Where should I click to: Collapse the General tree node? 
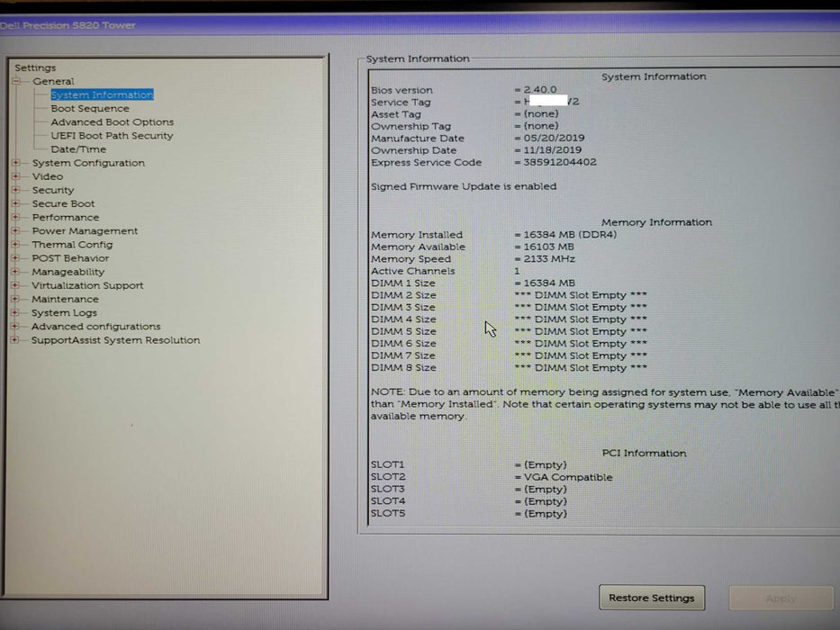16,81
